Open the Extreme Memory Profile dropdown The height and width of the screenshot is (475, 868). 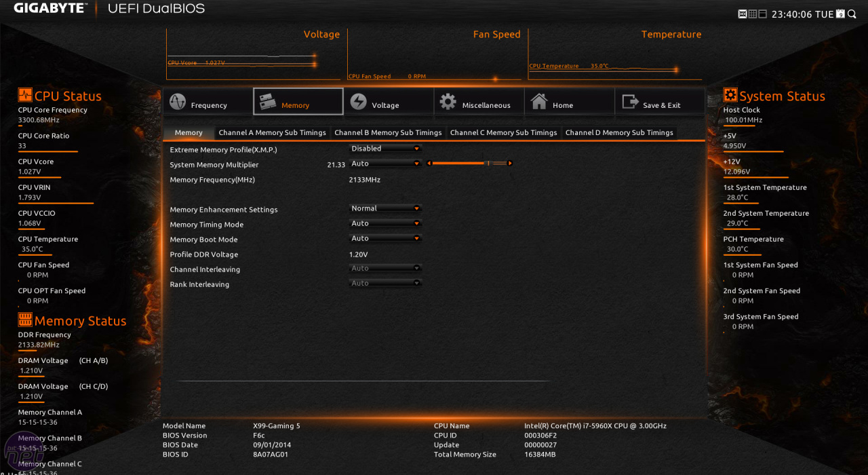385,149
